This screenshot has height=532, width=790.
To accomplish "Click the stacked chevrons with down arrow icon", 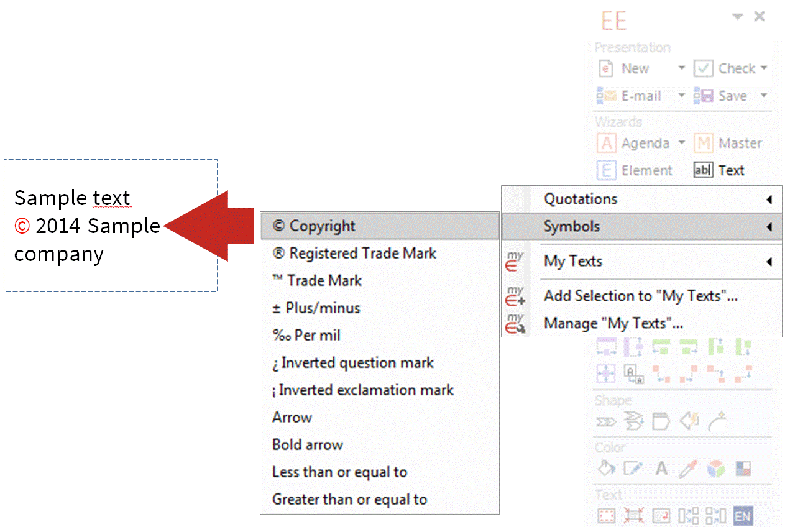I will coord(633,423).
